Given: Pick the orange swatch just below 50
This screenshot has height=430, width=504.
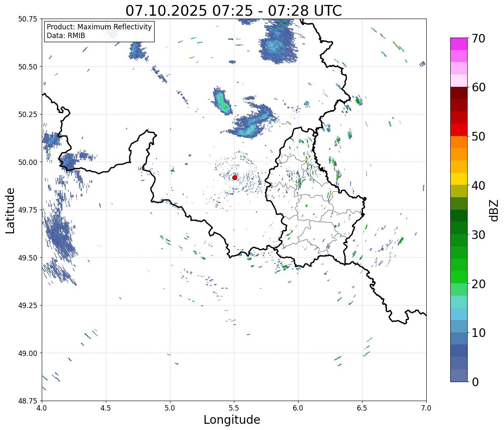Looking at the screenshot, I should 459,142.
